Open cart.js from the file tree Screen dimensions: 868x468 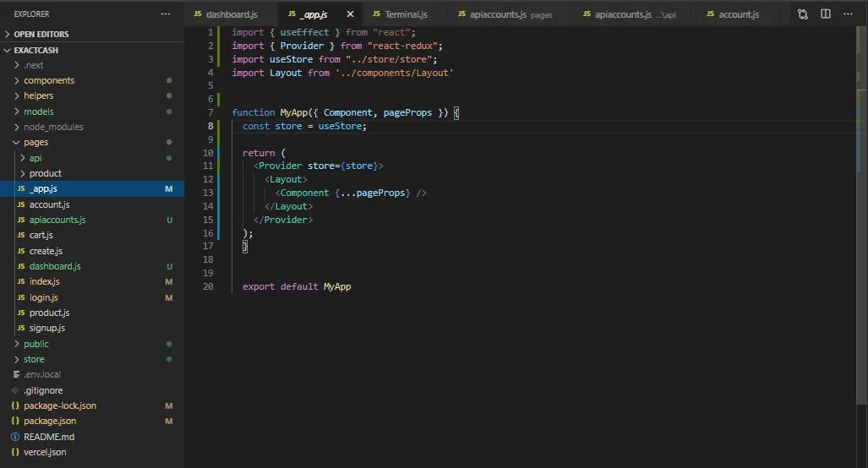coord(41,235)
